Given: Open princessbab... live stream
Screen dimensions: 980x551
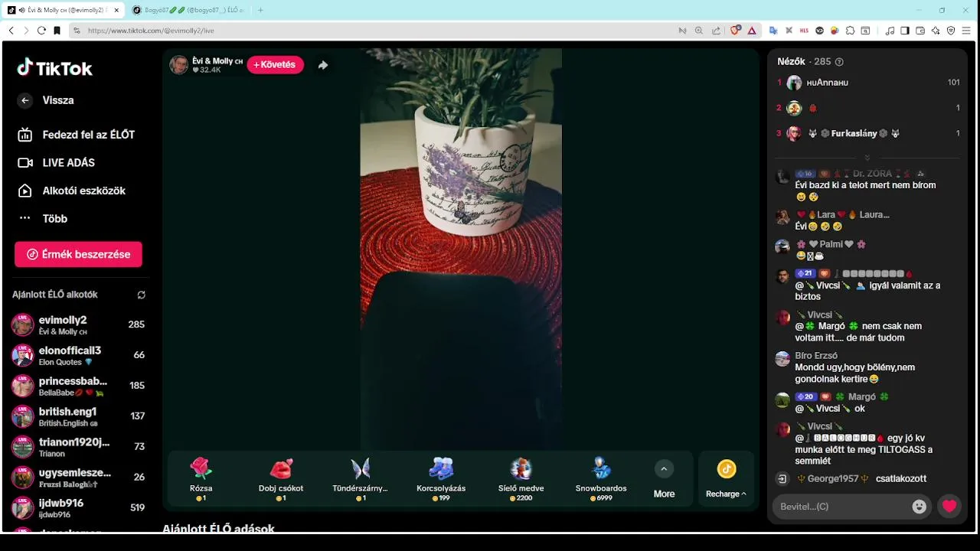Looking at the screenshot, I should click(78, 386).
